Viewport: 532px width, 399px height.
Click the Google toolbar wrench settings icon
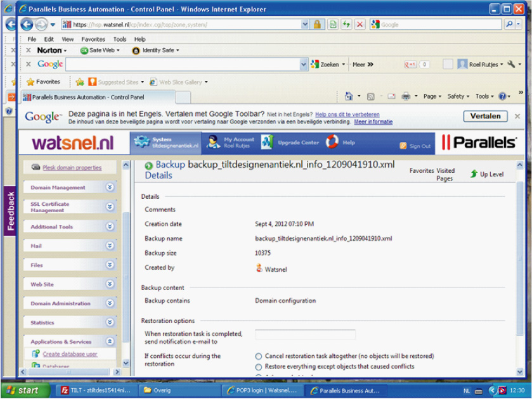pos(511,64)
